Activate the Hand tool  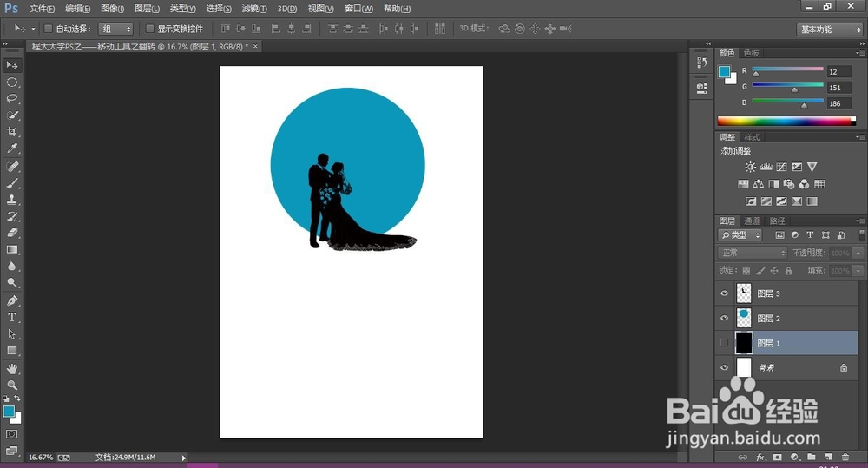tap(12, 368)
